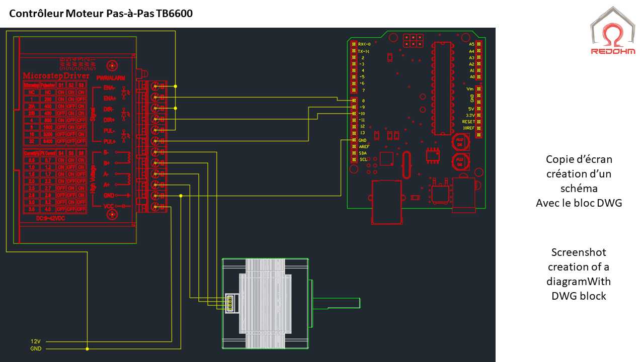Image resolution: width=644 pixels, height=362 pixels.
Task: Click the screw terminal beside driver GND
Action: click(155, 196)
